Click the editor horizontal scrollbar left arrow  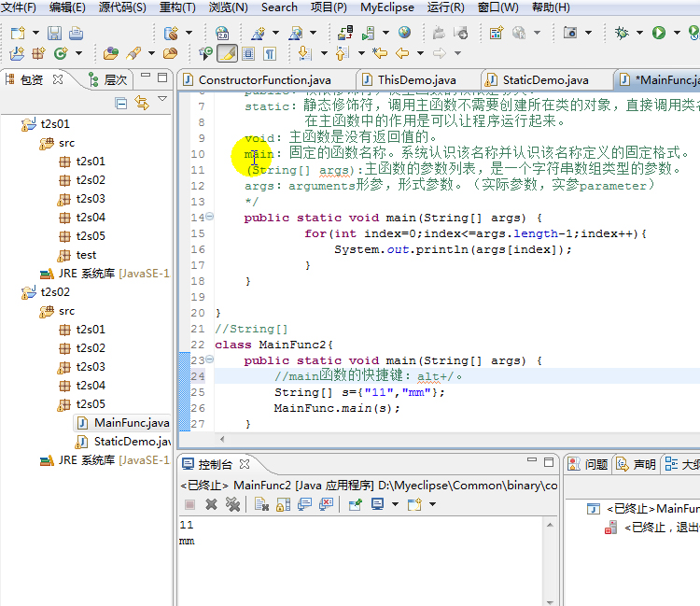tap(222, 439)
